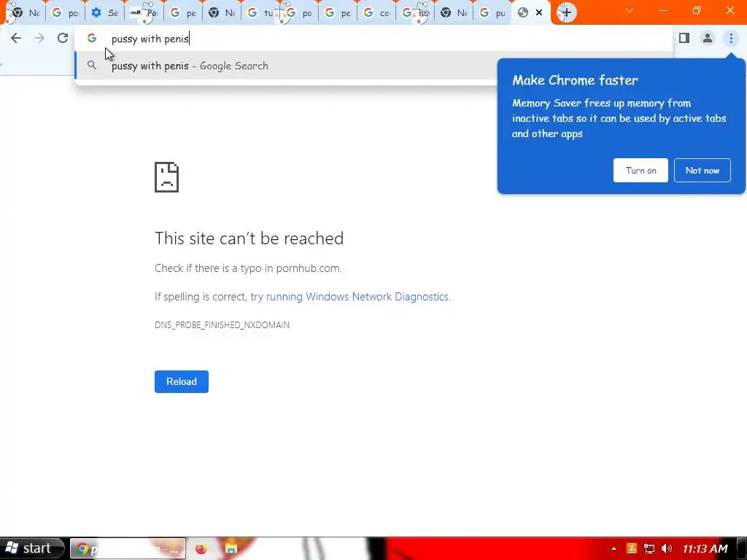Click the network icon in the system tray
Image resolution: width=747 pixels, height=560 pixels.
click(649, 549)
